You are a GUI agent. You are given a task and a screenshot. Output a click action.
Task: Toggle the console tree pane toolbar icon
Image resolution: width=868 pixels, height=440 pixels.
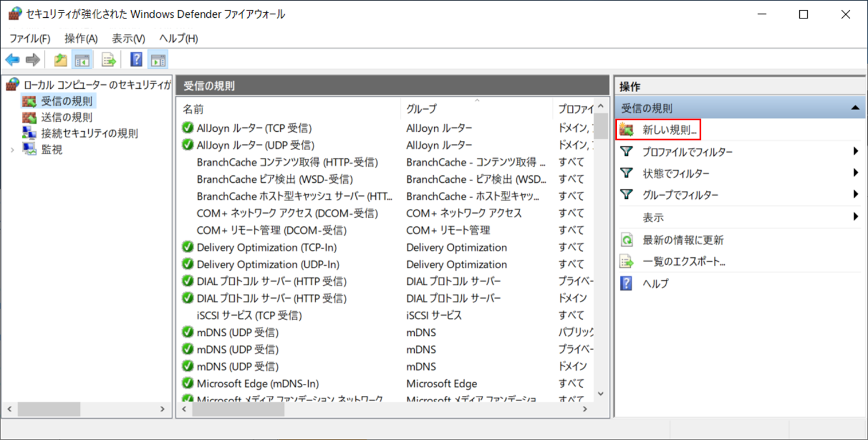tap(83, 60)
